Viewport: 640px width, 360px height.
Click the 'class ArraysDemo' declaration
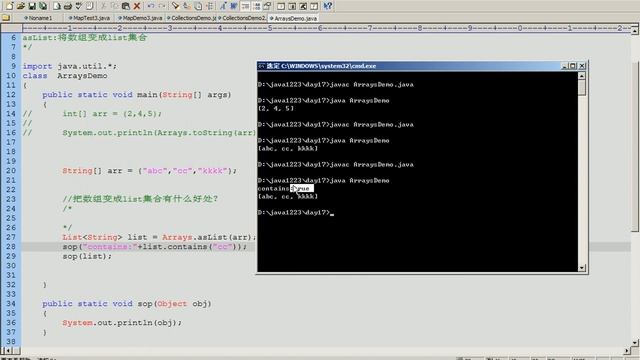pos(65,76)
